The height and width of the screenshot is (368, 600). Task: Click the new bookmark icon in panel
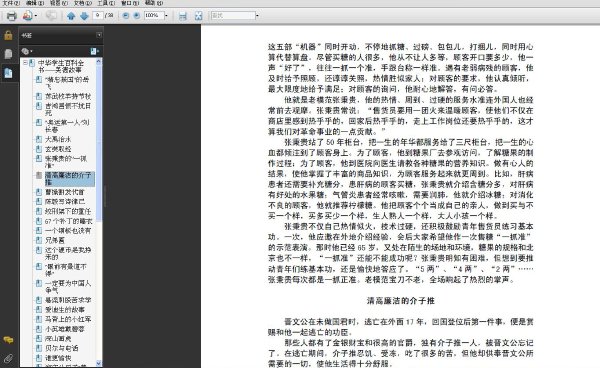95,51
